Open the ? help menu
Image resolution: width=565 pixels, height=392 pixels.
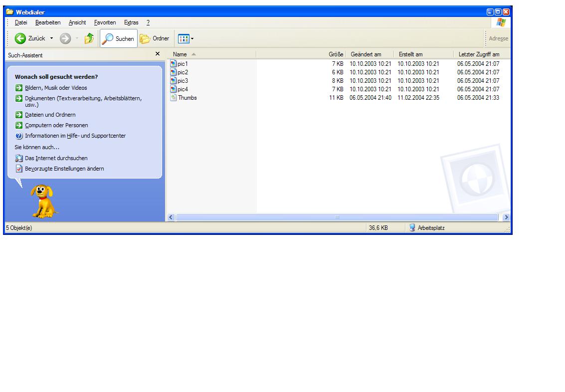click(148, 22)
